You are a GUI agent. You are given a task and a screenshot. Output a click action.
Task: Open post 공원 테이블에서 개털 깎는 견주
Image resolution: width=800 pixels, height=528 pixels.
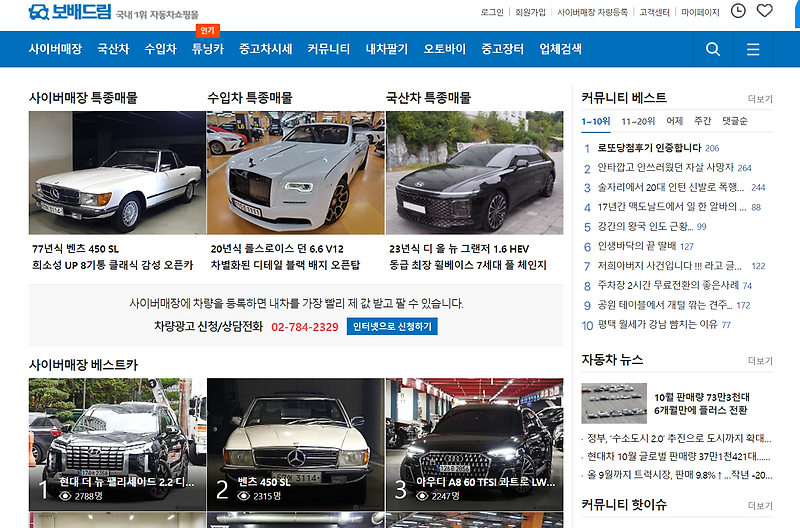pos(665,305)
